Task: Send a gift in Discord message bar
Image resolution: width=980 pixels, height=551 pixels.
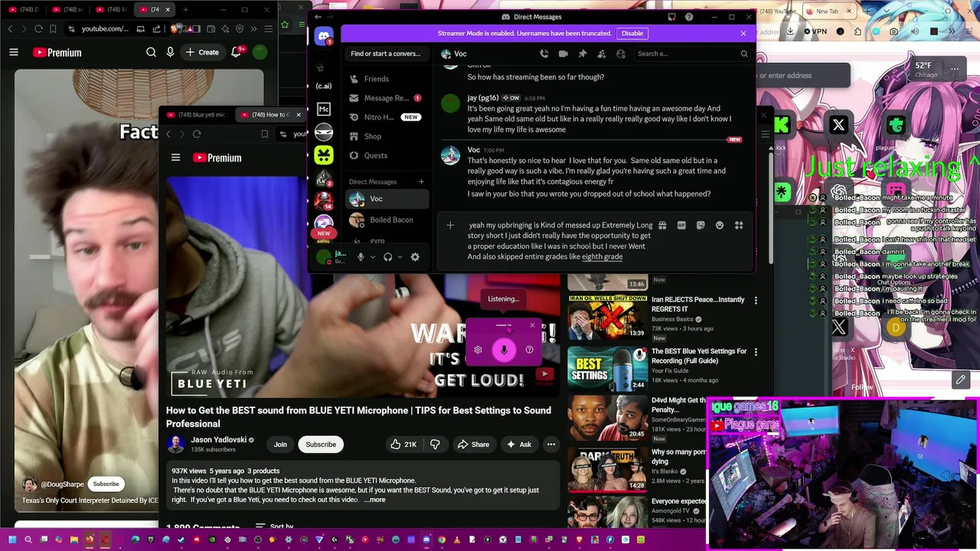Action: point(662,226)
